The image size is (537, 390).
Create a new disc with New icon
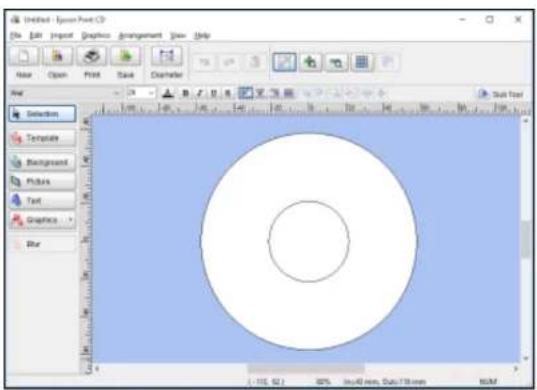24,56
